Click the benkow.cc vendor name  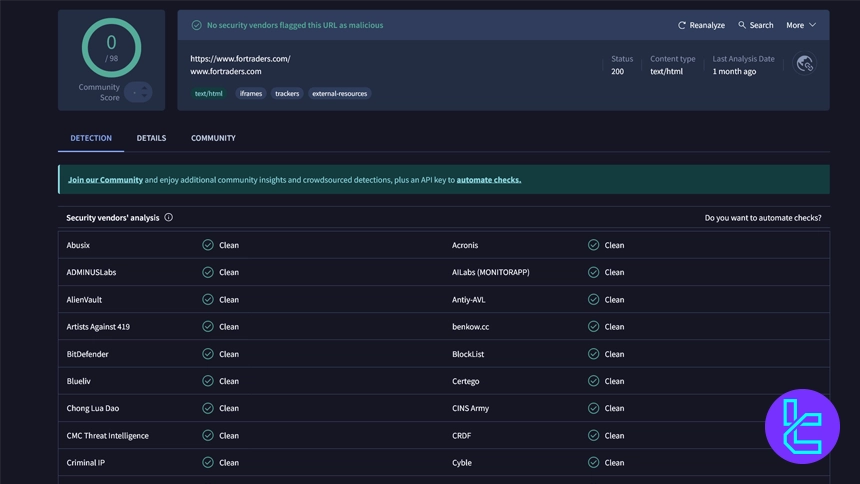[470, 327]
